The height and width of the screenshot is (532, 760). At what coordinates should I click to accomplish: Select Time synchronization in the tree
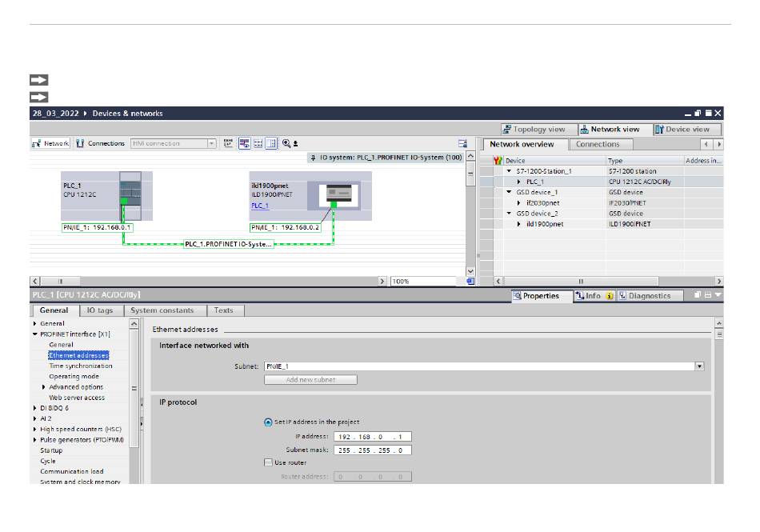point(81,366)
